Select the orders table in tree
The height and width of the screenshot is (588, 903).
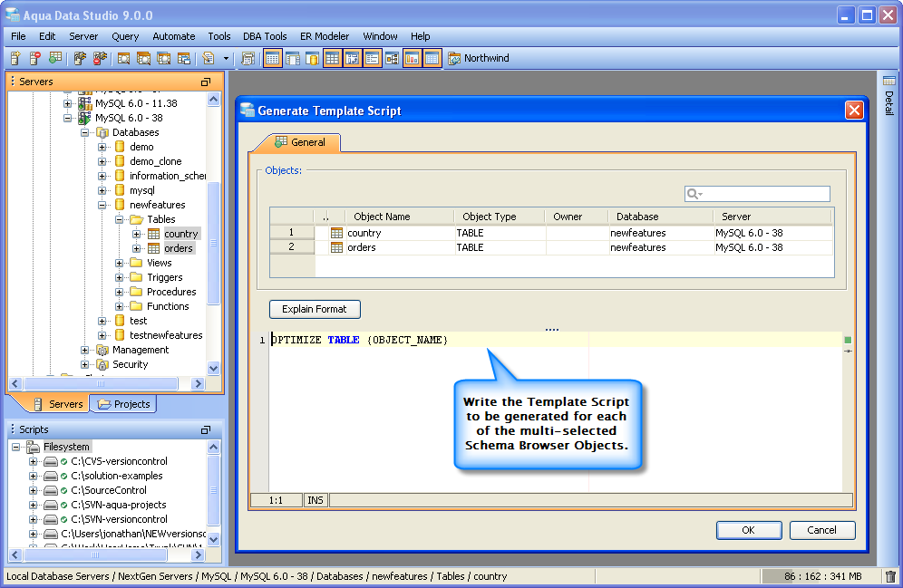coord(179,248)
